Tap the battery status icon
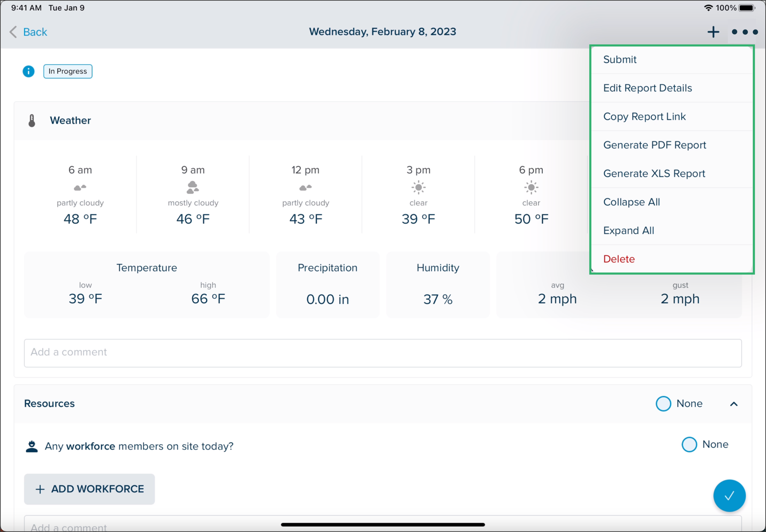The height and width of the screenshot is (532, 766). point(747,8)
